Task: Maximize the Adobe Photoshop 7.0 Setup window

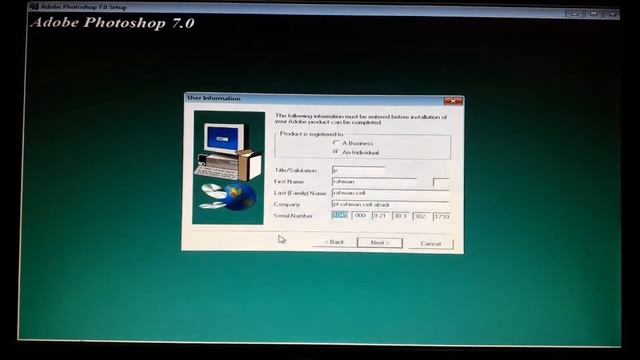Action: [x=593, y=13]
